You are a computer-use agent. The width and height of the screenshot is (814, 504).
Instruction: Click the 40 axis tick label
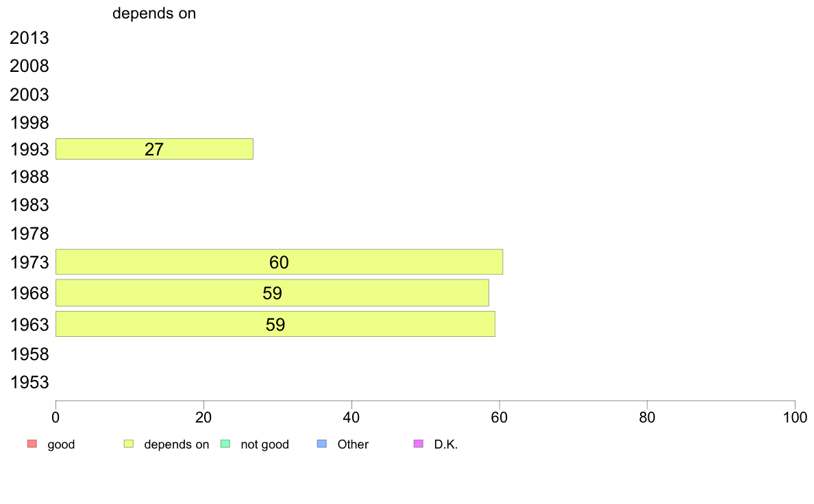pyautogui.click(x=351, y=417)
